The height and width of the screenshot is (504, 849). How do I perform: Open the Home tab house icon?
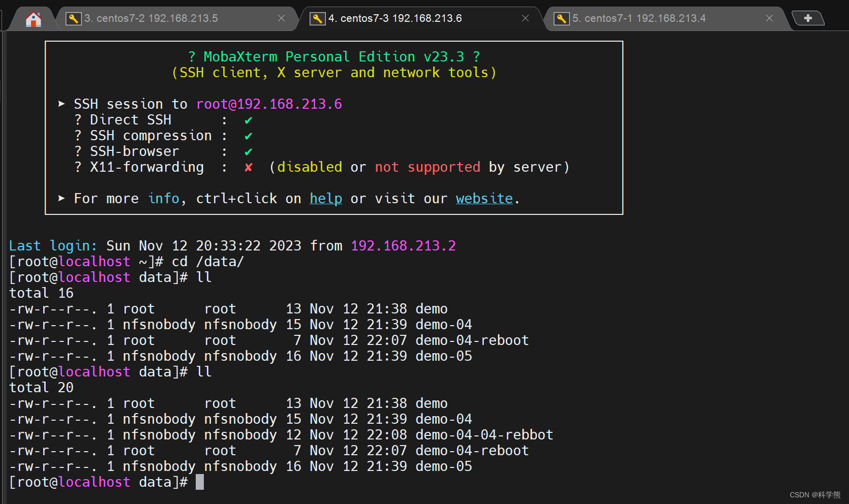coord(34,19)
